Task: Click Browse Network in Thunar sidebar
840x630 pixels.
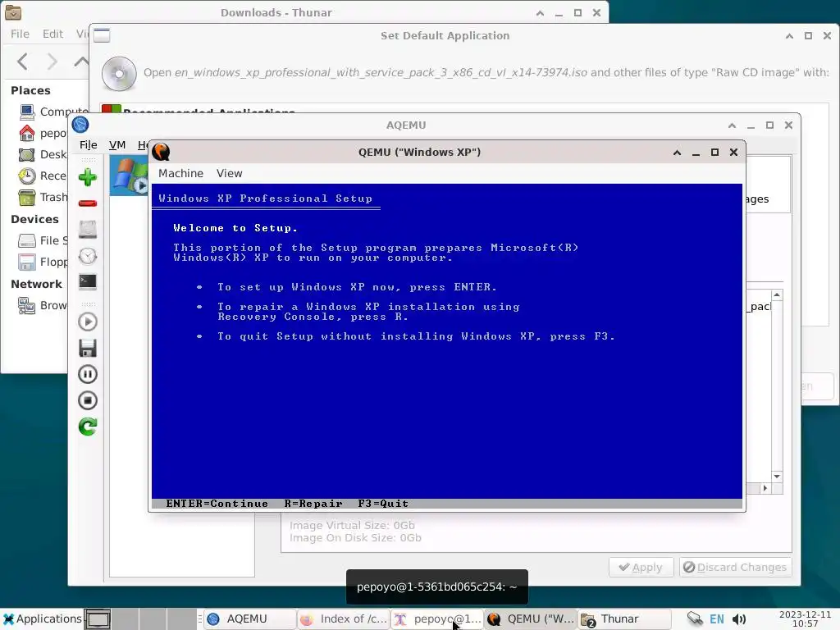Action: tap(43, 305)
